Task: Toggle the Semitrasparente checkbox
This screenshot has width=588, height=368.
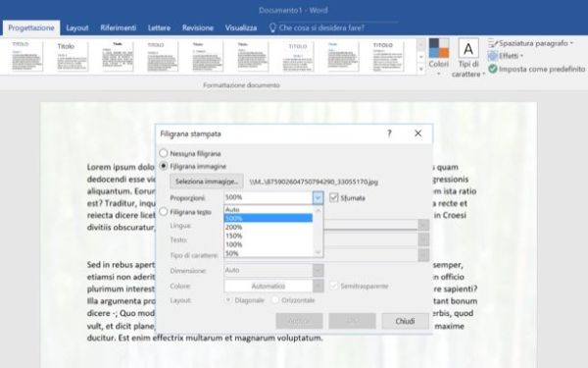Action: coord(359,287)
